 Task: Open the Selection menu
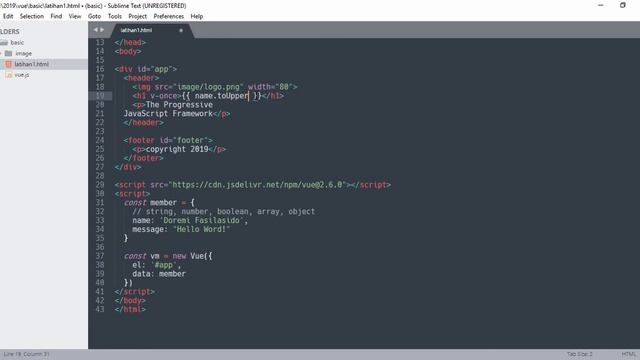click(32, 16)
